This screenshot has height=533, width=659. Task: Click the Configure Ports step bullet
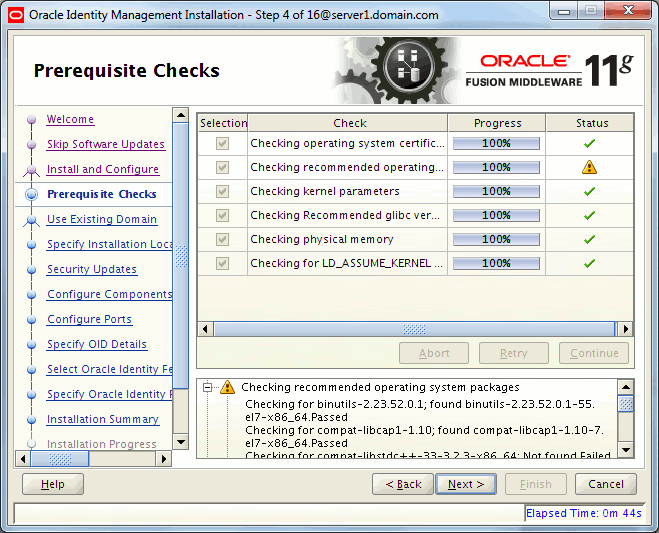[x=32, y=319]
